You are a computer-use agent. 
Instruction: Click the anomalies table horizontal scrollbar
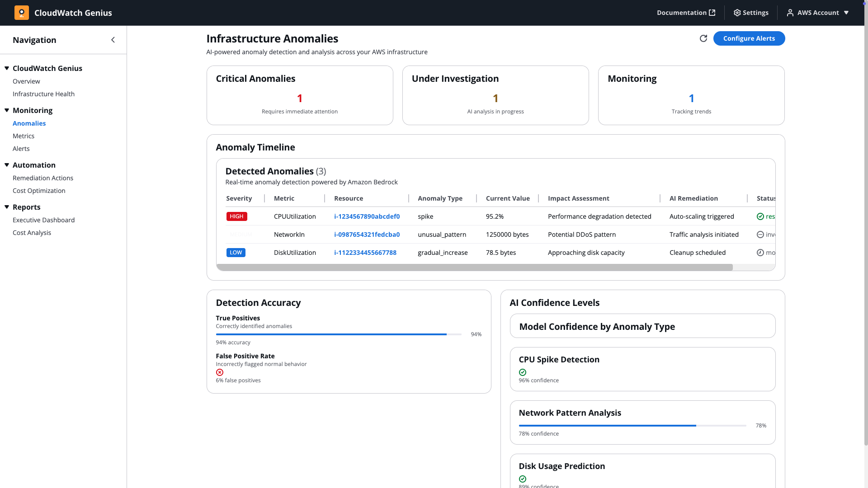click(474, 267)
